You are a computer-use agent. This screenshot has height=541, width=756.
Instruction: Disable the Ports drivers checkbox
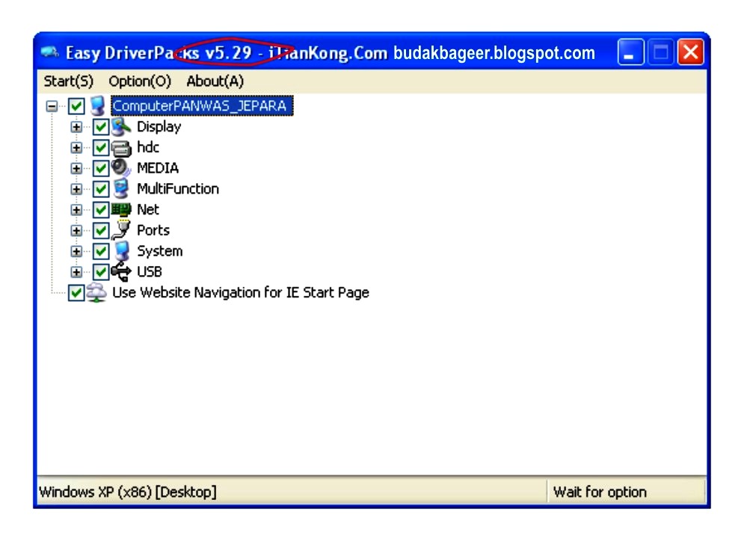(x=100, y=230)
